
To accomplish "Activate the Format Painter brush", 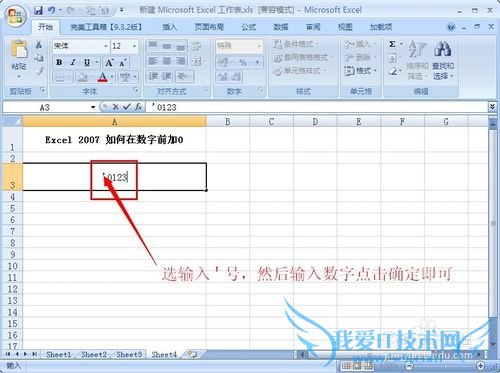I will [x=40, y=70].
